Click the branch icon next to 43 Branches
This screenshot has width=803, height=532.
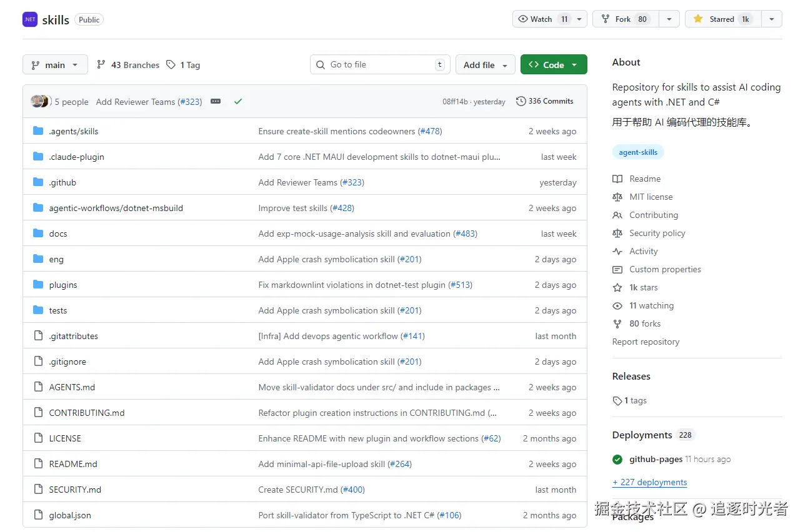click(x=101, y=64)
